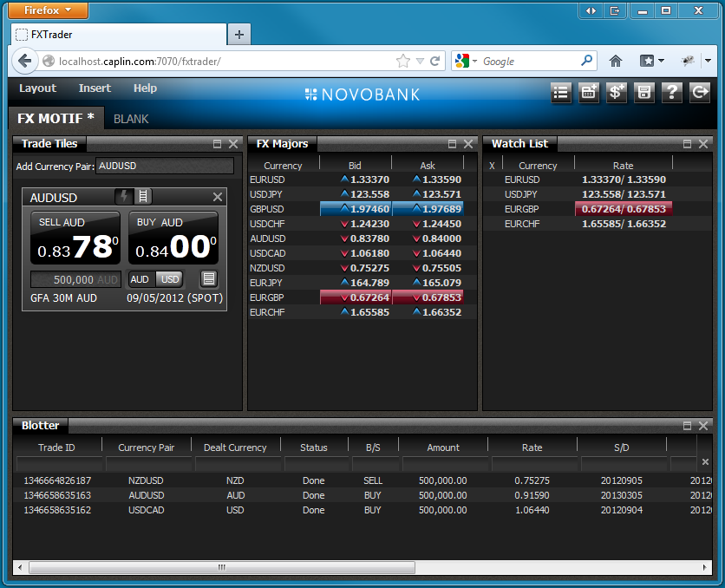The width and height of the screenshot is (725, 588).
Task: Click the BUY AUD price button
Action: tap(173, 238)
